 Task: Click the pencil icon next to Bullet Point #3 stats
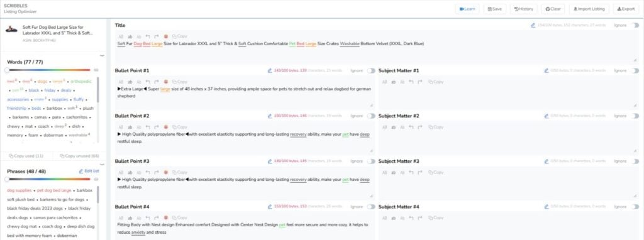pyautogui.click(x=270, y=161)
